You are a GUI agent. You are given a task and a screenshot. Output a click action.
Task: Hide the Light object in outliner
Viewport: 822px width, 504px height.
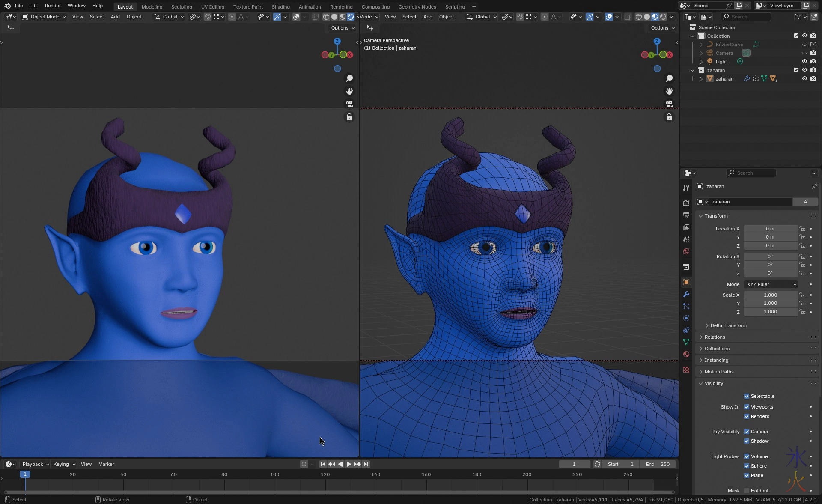point(804,62)
